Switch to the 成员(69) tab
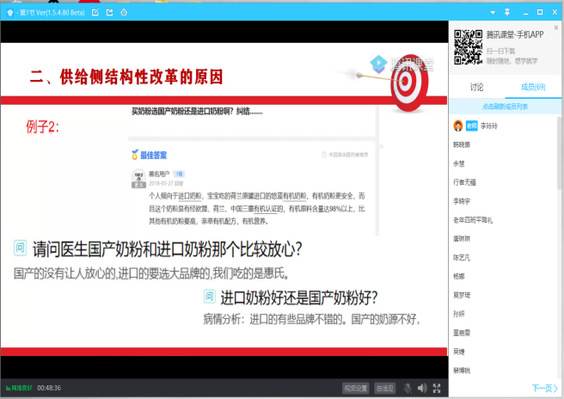The height and width of the screenshot is (399, 564). 533,87
